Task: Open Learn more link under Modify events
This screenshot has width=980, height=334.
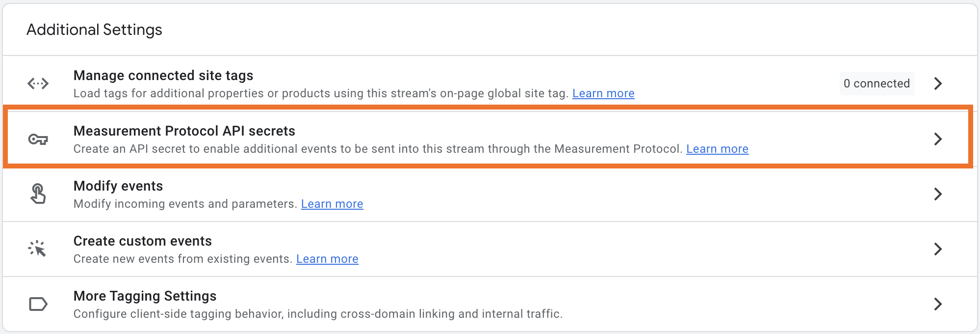Action: tap(332, 204)
